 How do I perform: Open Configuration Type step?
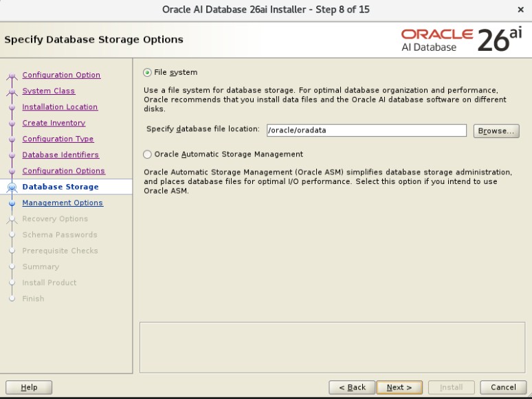click(58, 139)
